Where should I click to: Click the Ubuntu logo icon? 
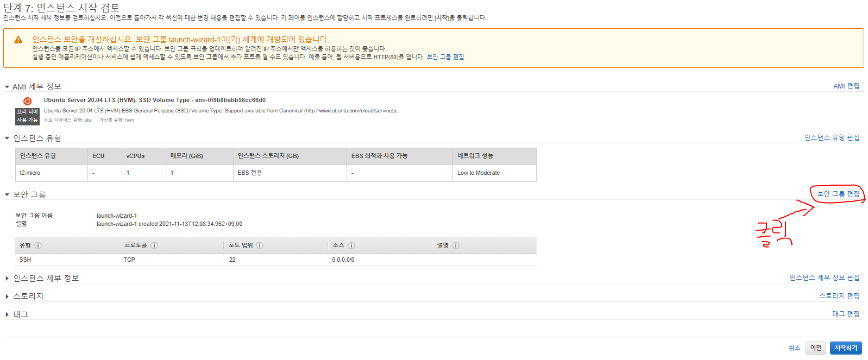point(27,101)
